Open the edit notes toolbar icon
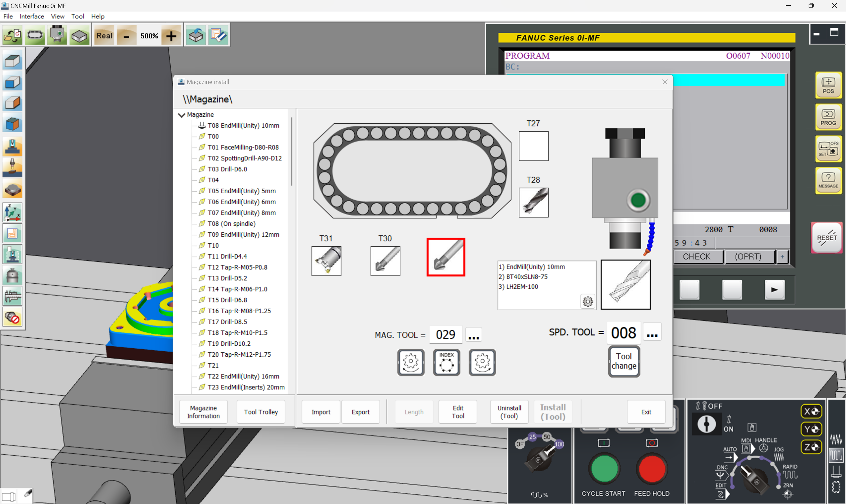846x504 pixels. tap(219, 35)
